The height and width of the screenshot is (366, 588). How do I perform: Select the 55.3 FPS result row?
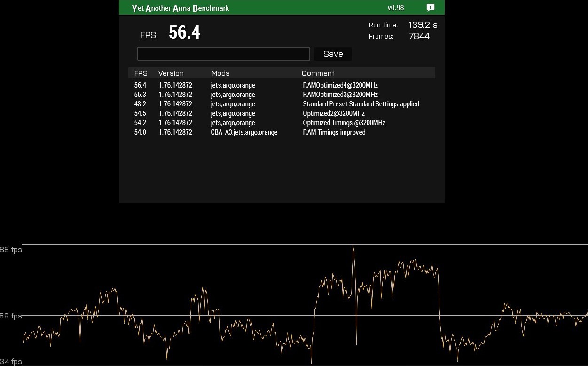282,95
